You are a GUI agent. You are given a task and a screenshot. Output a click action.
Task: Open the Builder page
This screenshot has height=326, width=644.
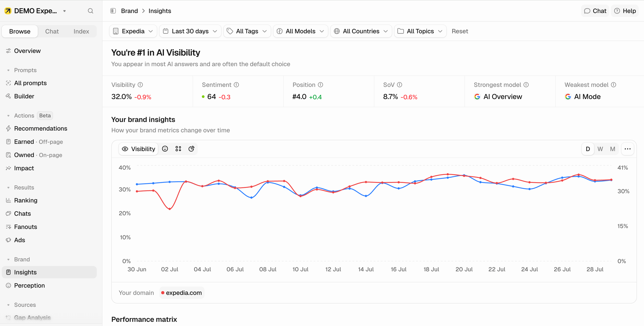(x=49, y=96)
